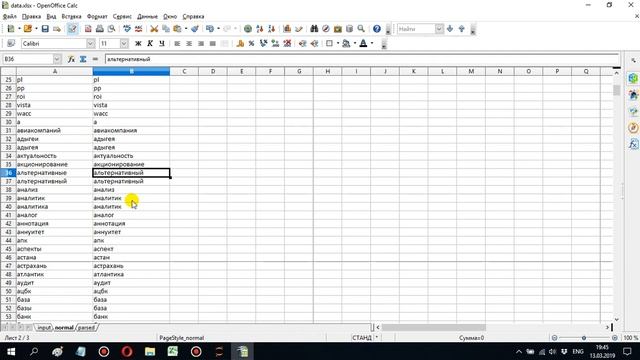Apply the cell background color
This screenshot has height=360, width=640.
click(x=346, y=44)
